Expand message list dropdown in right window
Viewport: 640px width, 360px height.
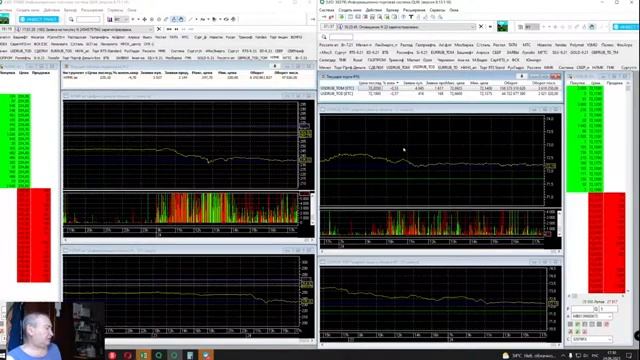[473, 27]
